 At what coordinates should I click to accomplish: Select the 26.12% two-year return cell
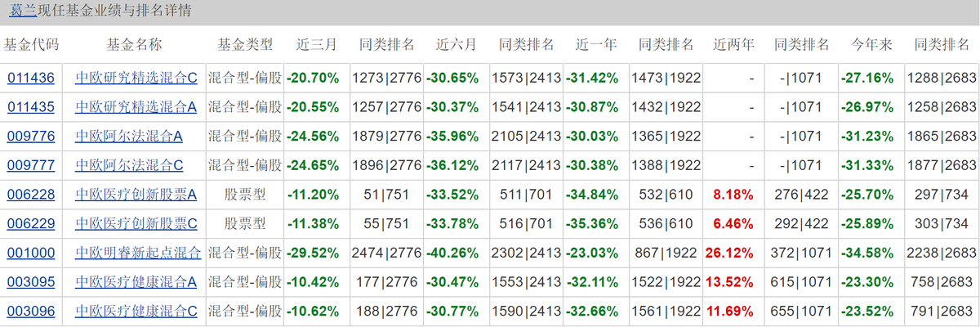733,253
